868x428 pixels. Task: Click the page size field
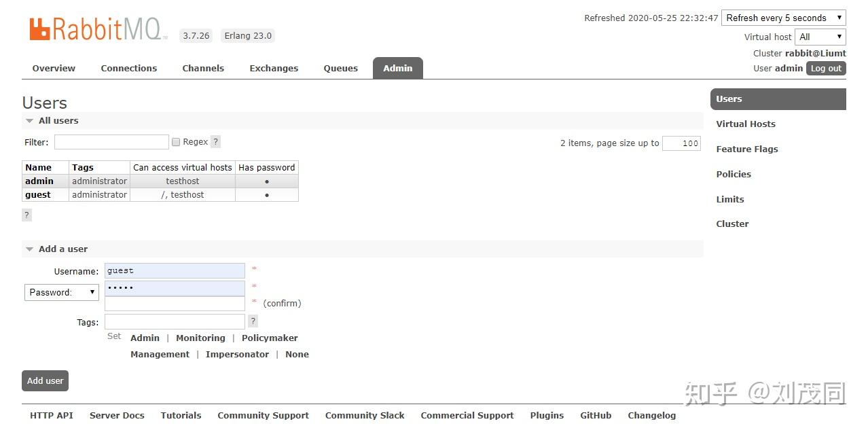tap(681, 143)
